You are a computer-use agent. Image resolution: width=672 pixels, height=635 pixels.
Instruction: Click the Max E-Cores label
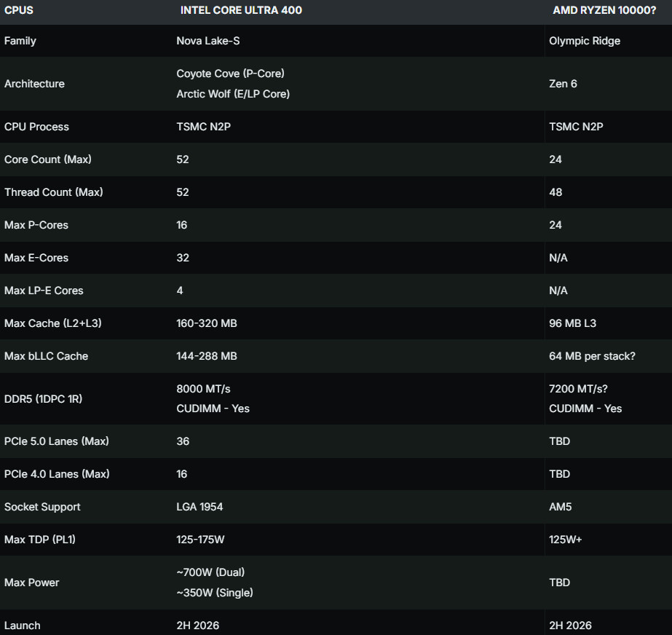(36, 258)
